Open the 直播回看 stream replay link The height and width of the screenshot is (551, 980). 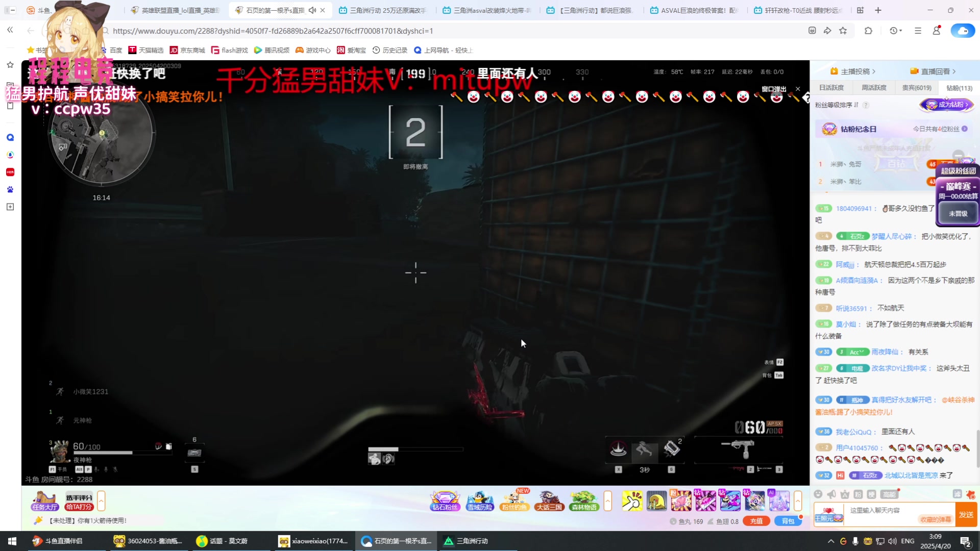pos(933,71)
